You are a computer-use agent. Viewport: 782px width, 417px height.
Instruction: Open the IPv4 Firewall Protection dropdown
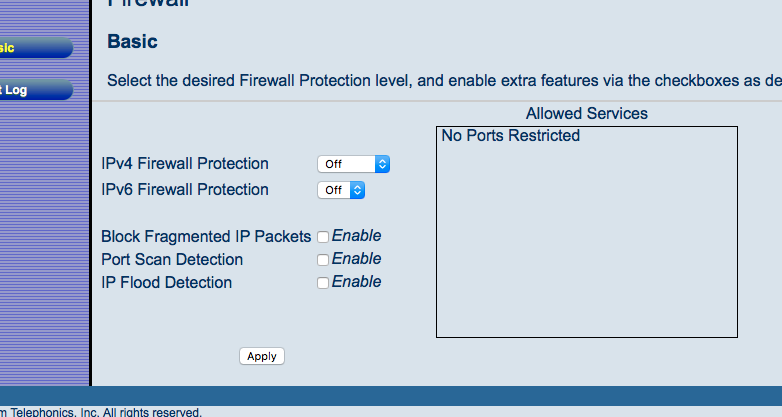point(353,164)
